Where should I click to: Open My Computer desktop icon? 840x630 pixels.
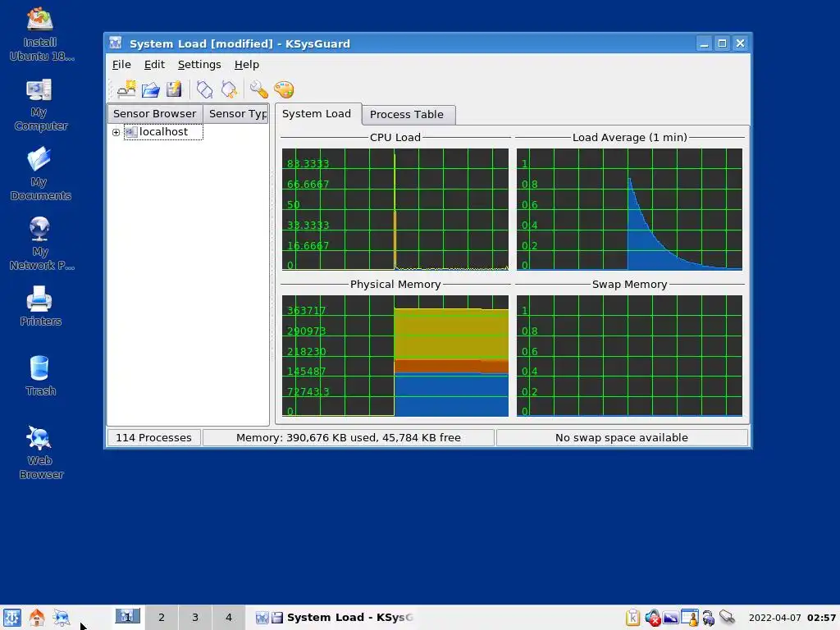(41, 105)
